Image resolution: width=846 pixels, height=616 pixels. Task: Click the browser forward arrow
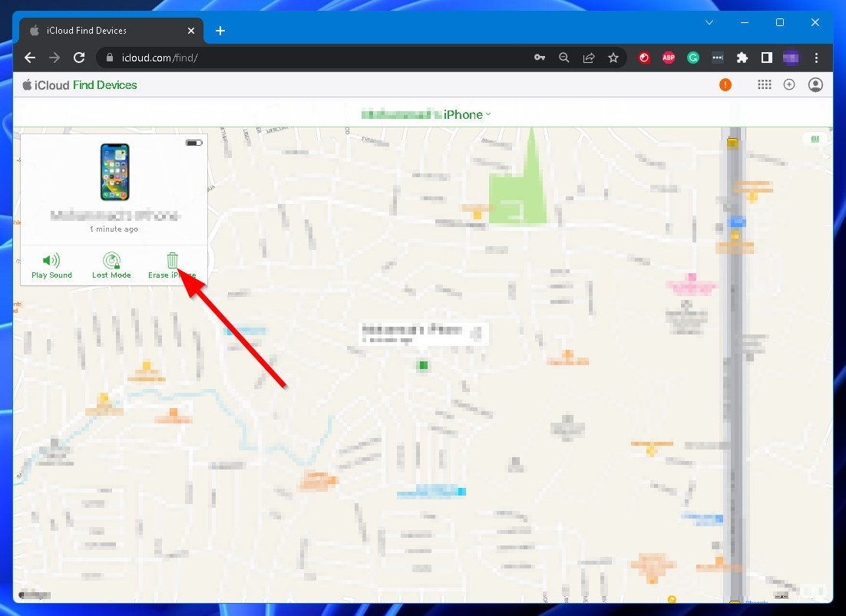pyautogui.click(x=55, y=58)
